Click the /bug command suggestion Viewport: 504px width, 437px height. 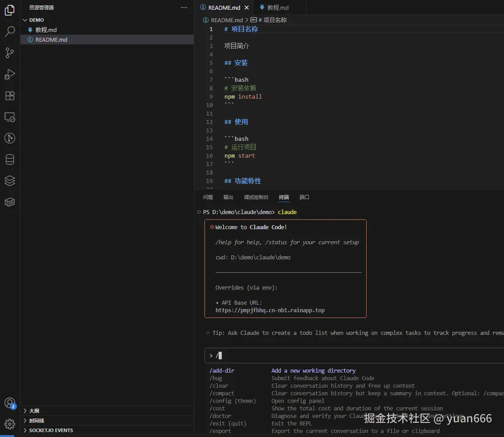pyautogui.click(x=216, y=378)
